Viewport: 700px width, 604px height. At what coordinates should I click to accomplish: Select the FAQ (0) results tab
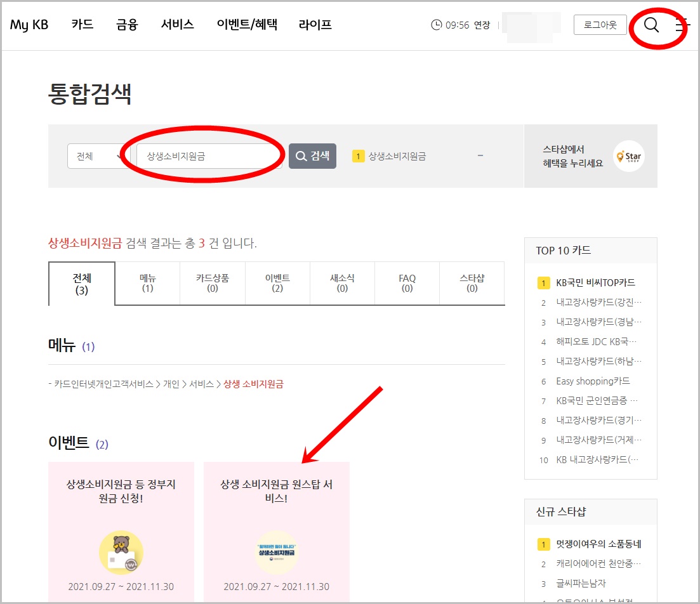[x=407, y=283]
